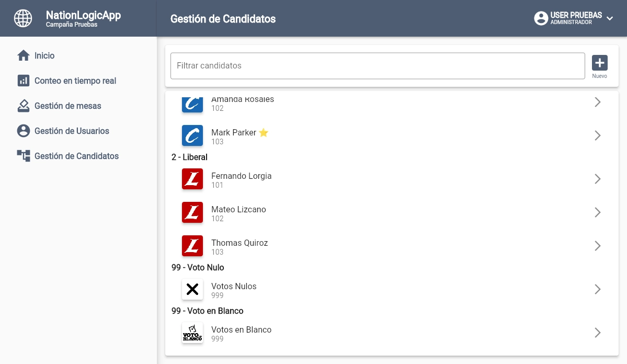Click the Voto en Blanco logo

tap(192, 333)
